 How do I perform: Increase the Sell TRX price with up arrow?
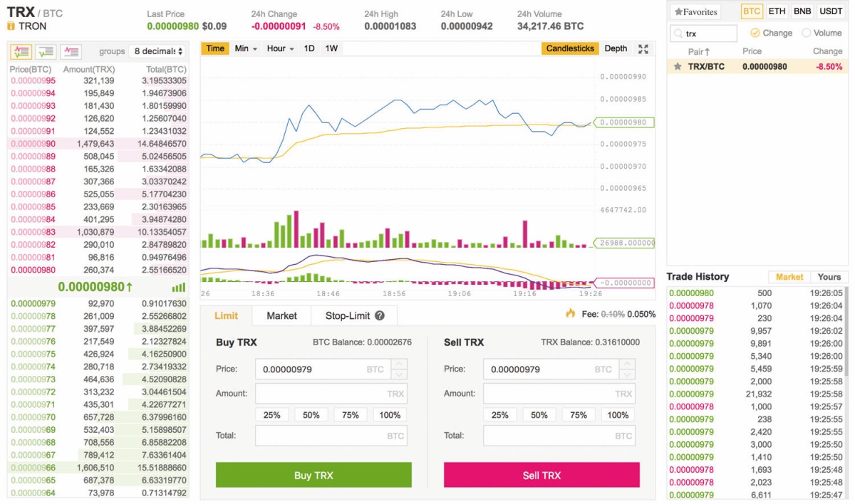tap(628, 364)
